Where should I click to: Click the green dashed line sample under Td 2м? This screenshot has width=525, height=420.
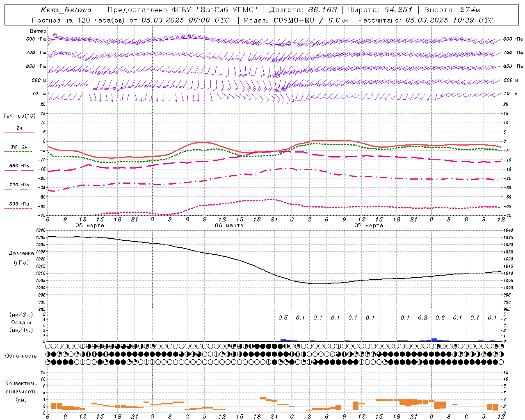pos(18,152)
